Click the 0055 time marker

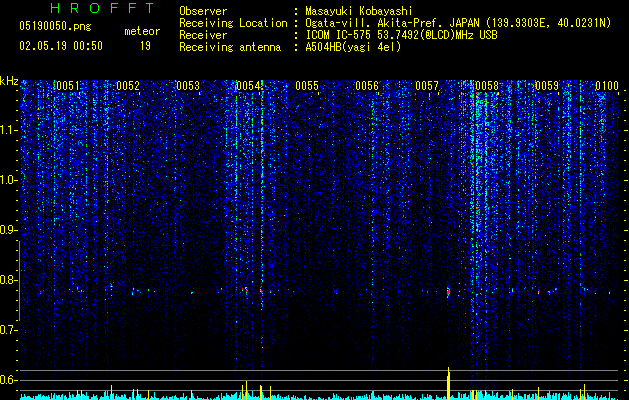pyautogui.click(x=307, y=86)
